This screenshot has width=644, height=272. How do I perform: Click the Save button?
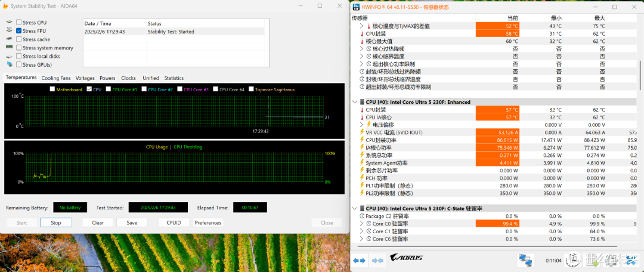click(x=132, y=222)
